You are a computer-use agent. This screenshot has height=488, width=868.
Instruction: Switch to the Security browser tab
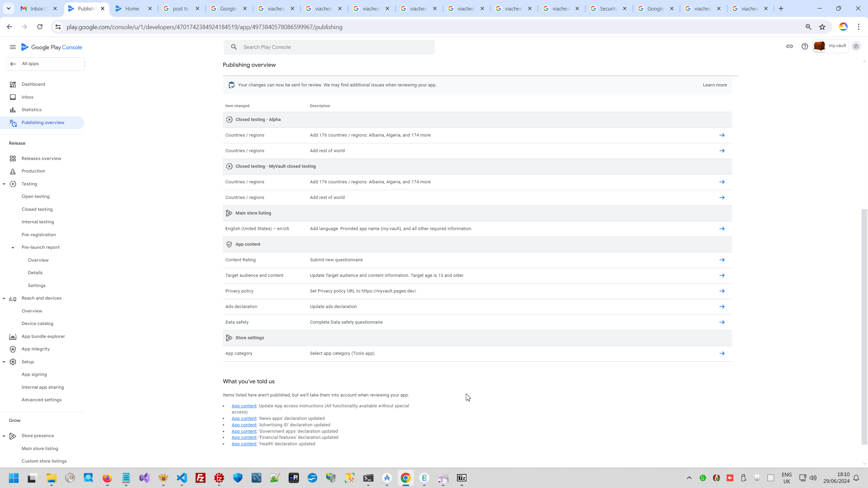click(608, 9)
